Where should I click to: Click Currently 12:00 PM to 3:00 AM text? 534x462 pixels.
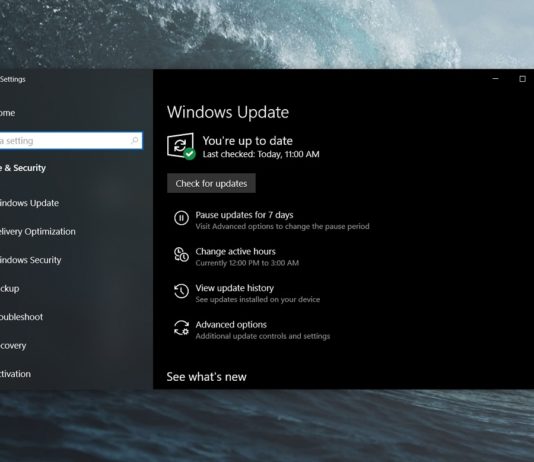pyautogui.click(x=247, y=263)
